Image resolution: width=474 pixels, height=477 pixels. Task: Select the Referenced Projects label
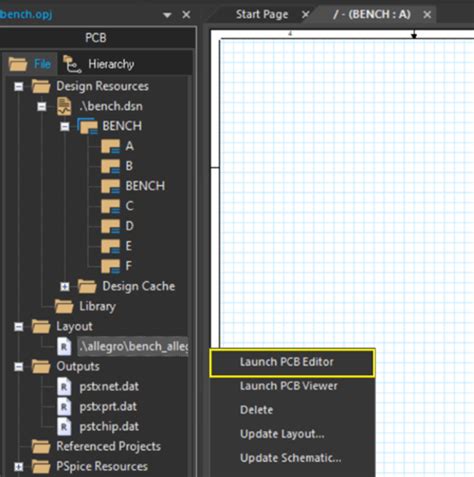tap(109, 447)
